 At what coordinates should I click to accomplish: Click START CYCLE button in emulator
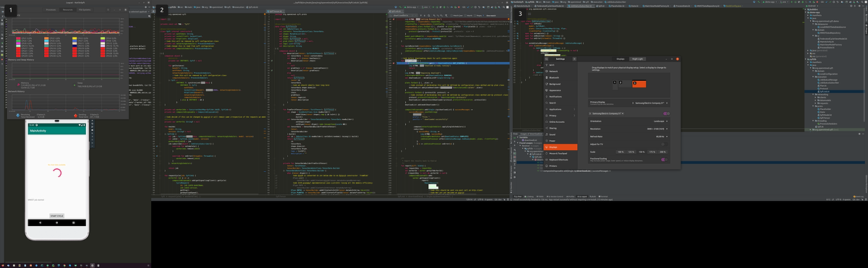[x=57, y=216]
